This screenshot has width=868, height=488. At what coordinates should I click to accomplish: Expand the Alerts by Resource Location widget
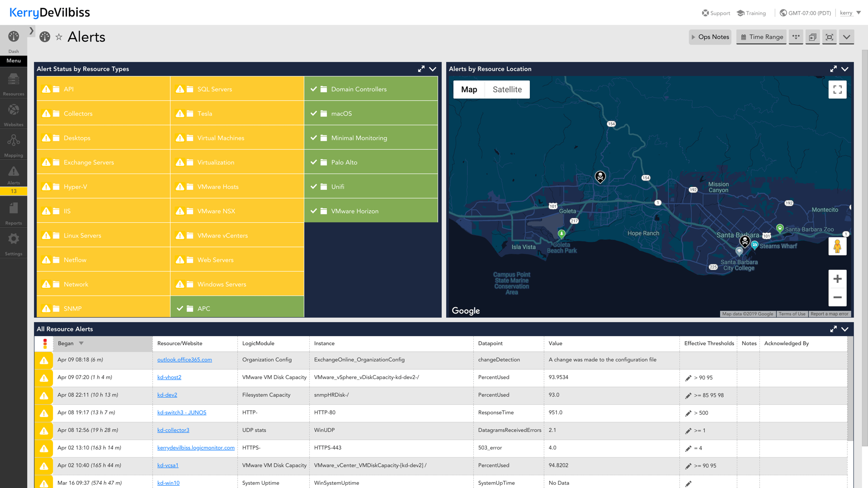834,69
